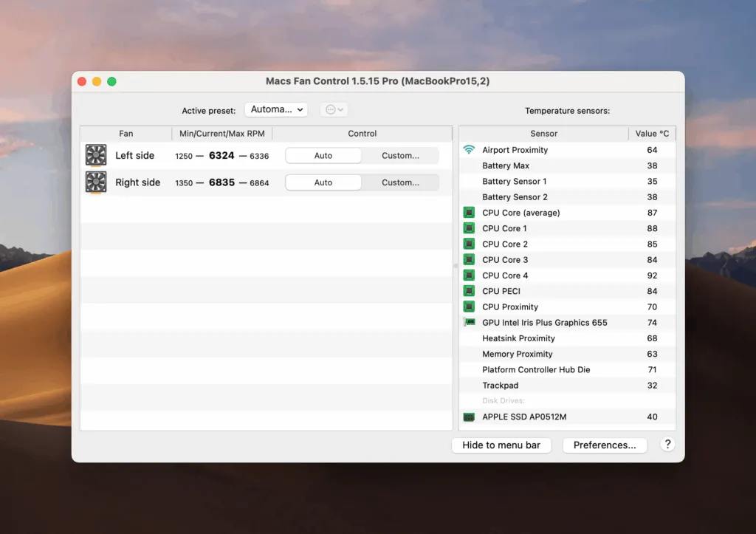Click the Right side fan icon
The image size is (756, 534).
(95, 182)
